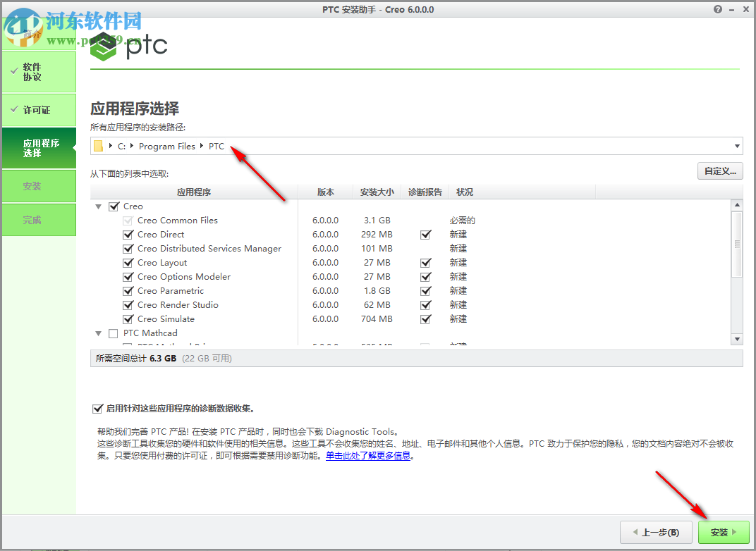This screenshot has width=756, height=551.
Task: Open the installation path dropdown arrow
Action: [736, 146]
